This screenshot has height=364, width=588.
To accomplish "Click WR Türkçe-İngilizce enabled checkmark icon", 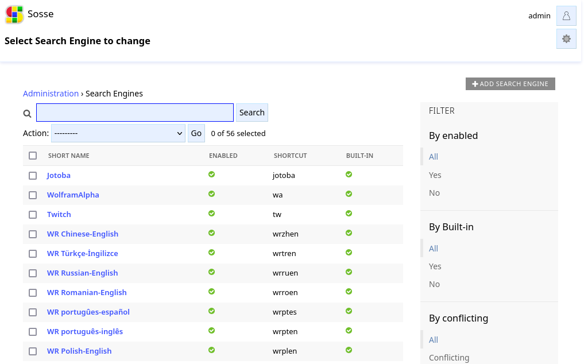I will [x=211, y=252].
